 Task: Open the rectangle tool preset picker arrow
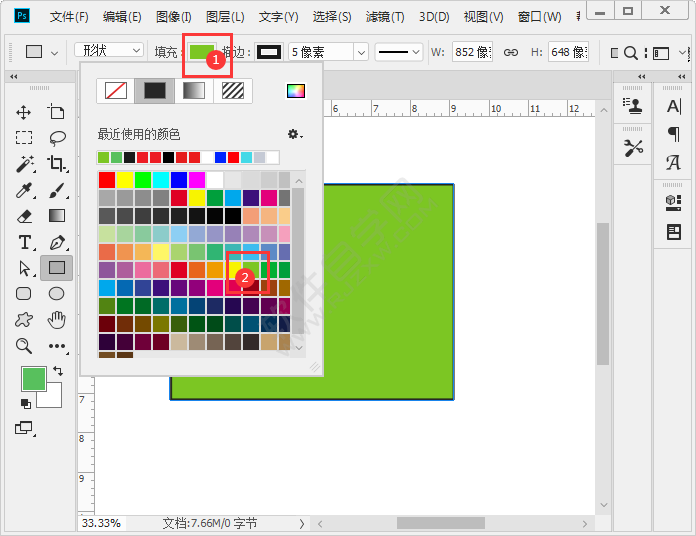coord(54,53)
